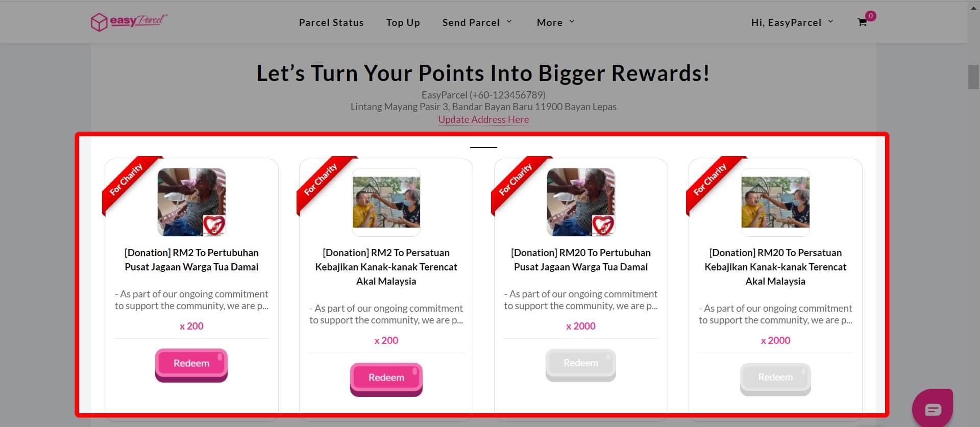Open the first elderly care donation photo
This screenshot has width=980, height=427.
[x=191, y=202]
